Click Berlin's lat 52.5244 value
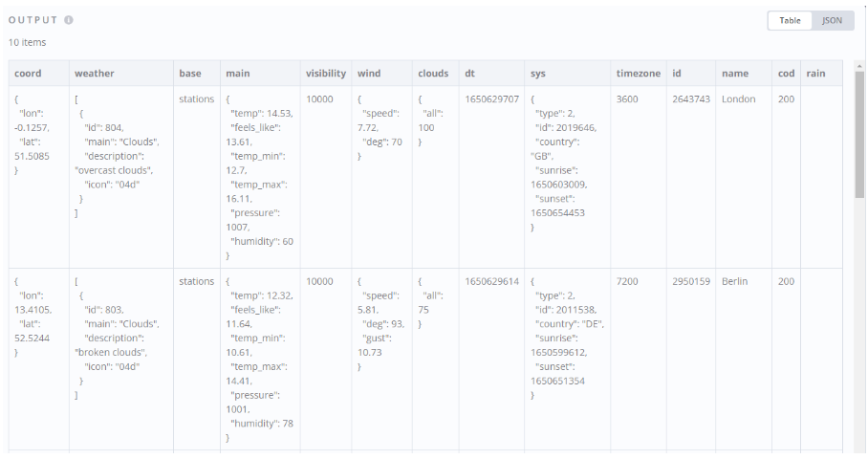Viewport: 868px width, 459px height. (32, 338)
